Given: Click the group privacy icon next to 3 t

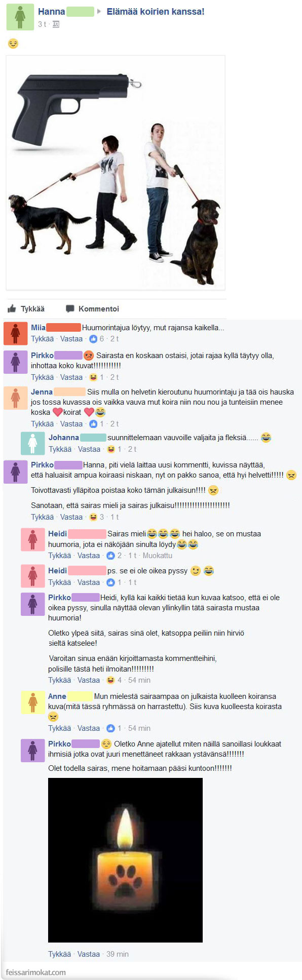Looking at the screenshot, I should (56, 24).
